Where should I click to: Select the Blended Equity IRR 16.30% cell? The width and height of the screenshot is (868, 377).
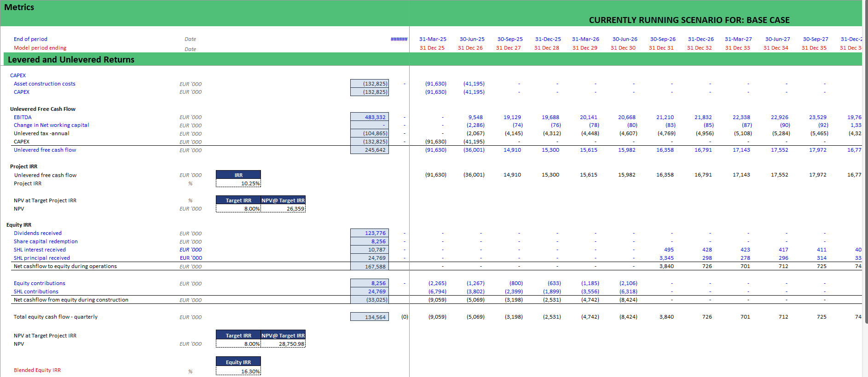tap(238, 371)
